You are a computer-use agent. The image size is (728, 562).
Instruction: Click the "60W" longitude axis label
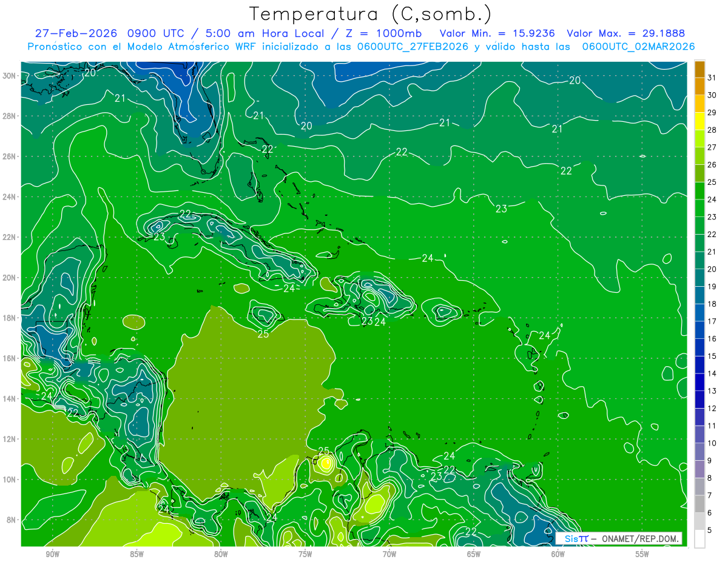tap(558, 555)
